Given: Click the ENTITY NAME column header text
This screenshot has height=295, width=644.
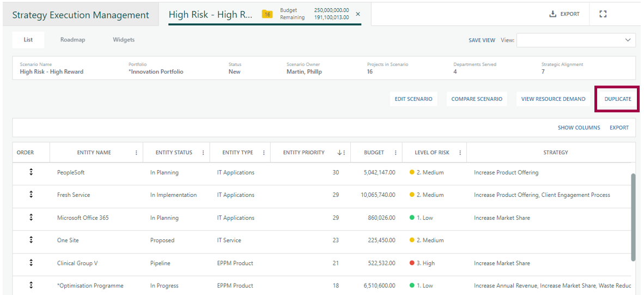Looking at the screenshot, I should tap(94, 153).
